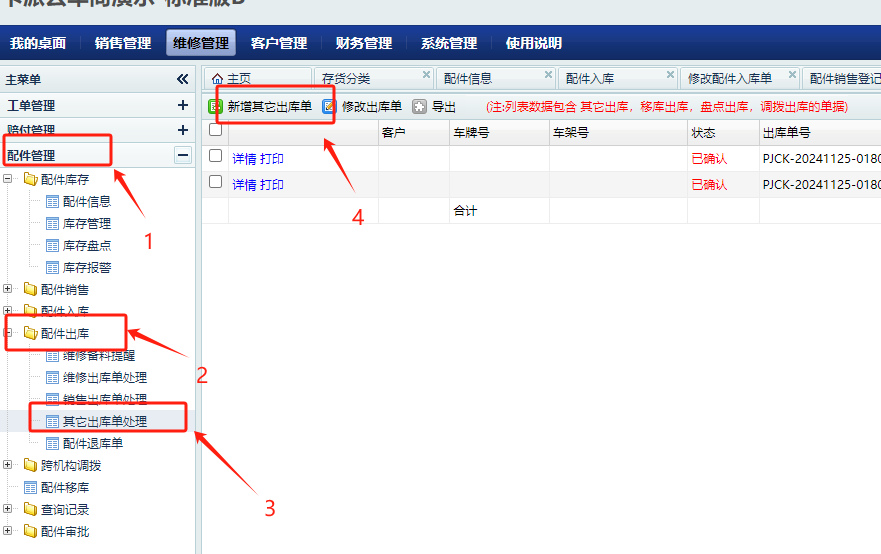This screenshot has height=554, width=881.
Task: Expand the 配件销售 tree node
Action: point(8,289)
